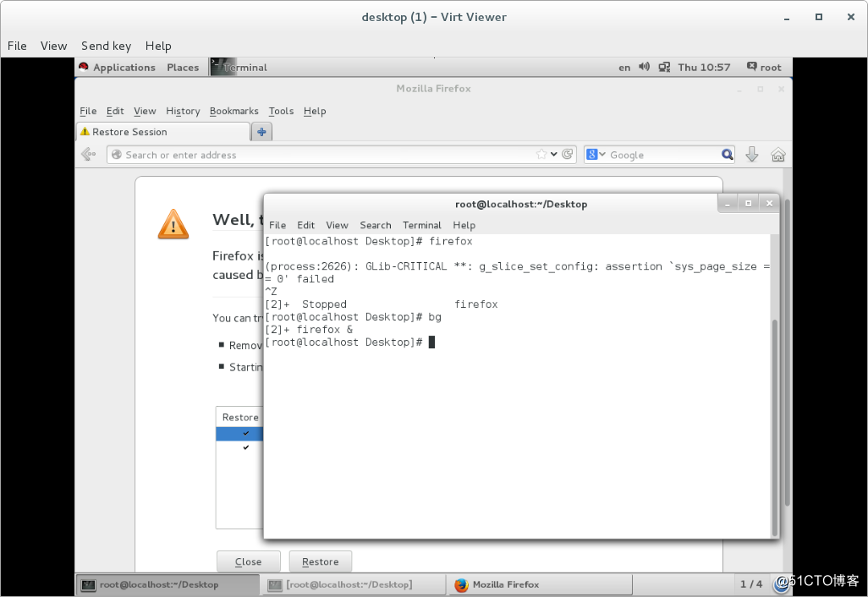Open terminal window File menu
Image resolution: width=868 pixels, height=597 pixels.
point(277,225)
